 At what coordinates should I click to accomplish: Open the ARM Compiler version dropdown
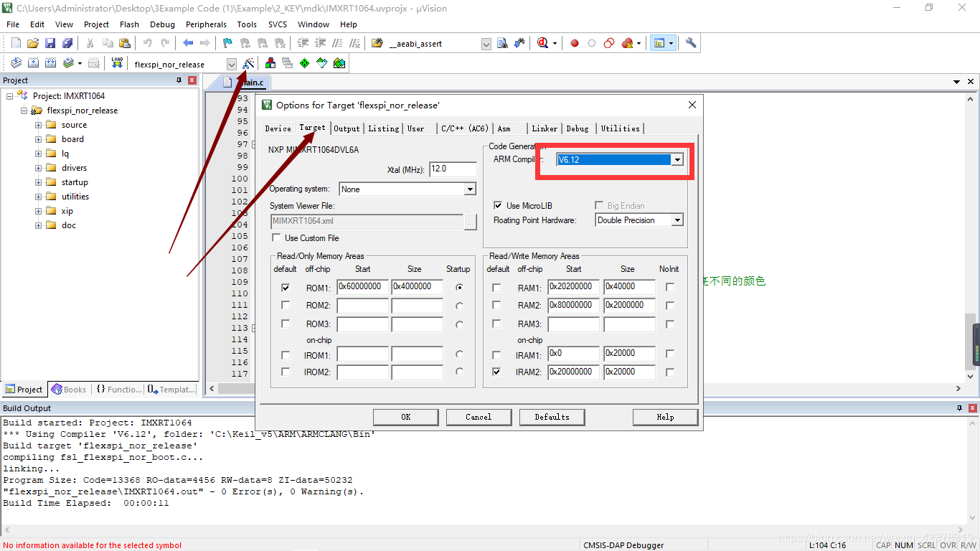[x=677, y=159]
